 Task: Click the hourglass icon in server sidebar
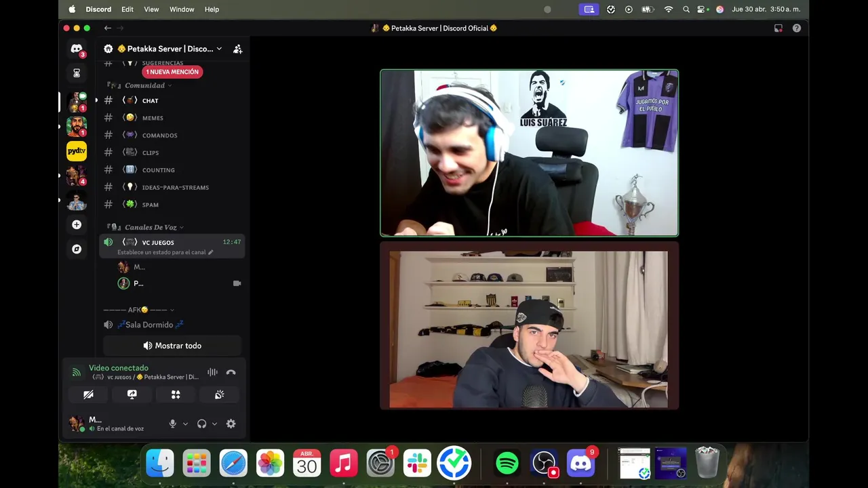[x=77, y=73]
